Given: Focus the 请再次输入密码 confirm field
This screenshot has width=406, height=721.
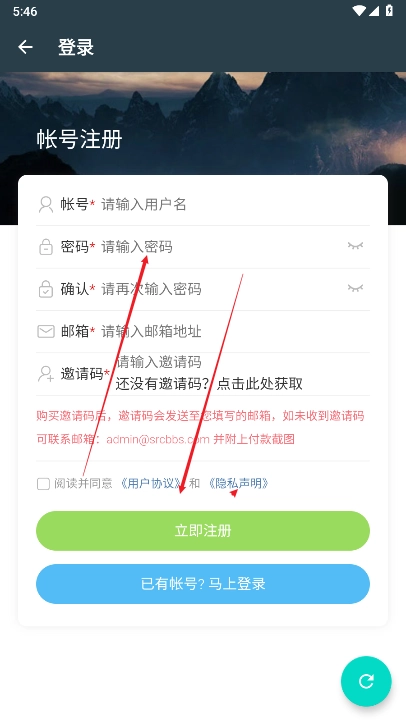Looking at the screenshot, I should point(223,289).
